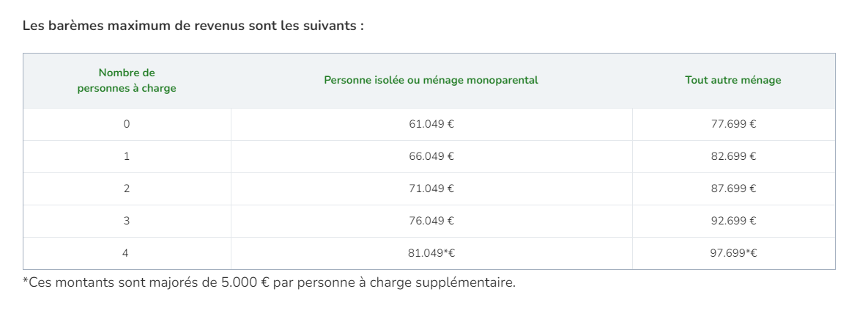The height and width of the screenshot is (311, 868).
Task: Click the row cell for 0 dependents
Action: point(127,125)
